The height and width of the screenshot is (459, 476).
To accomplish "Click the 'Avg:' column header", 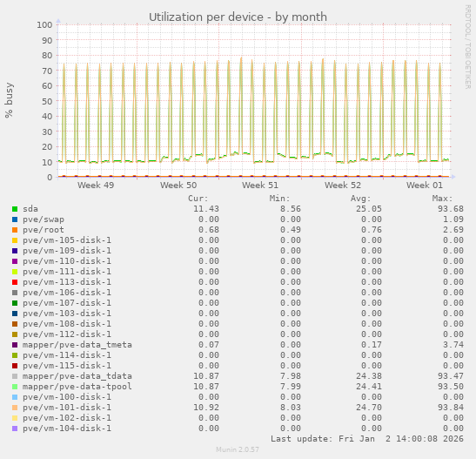I will tap(360, 199).
